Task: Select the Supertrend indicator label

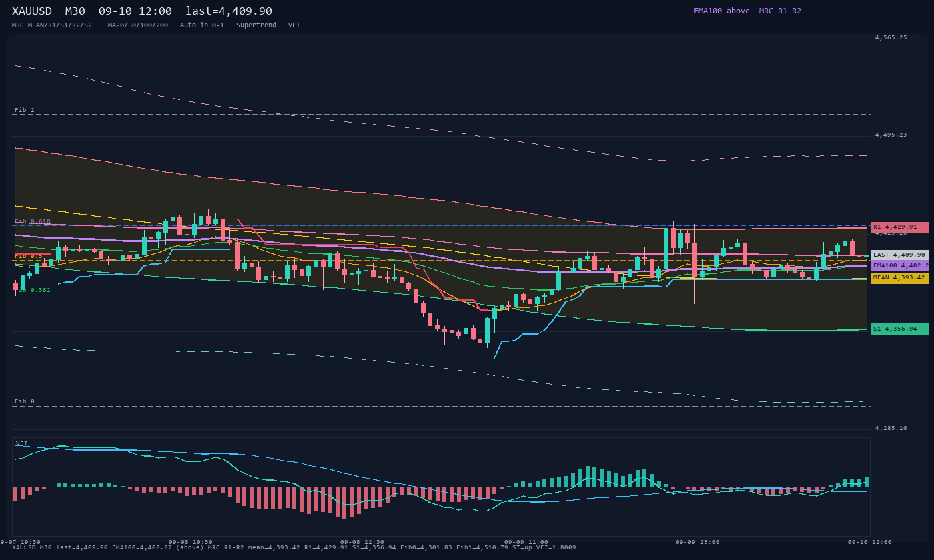Action: coord(256,25)
